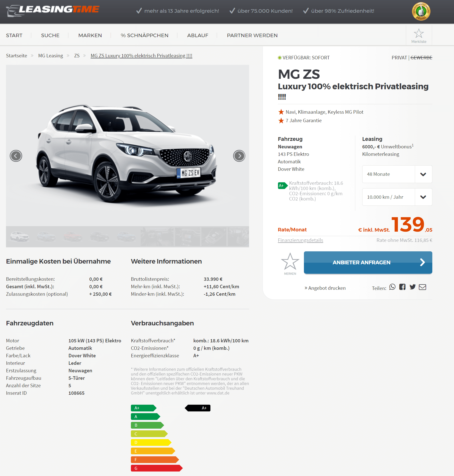Click the Angebot drucken link
The height and width of the screenshot is (476, 454).
325,288
